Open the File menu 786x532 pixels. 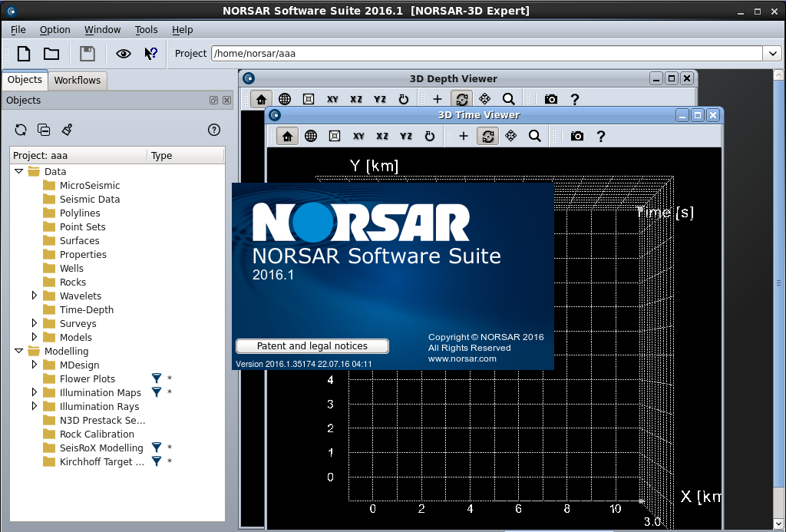18,30
